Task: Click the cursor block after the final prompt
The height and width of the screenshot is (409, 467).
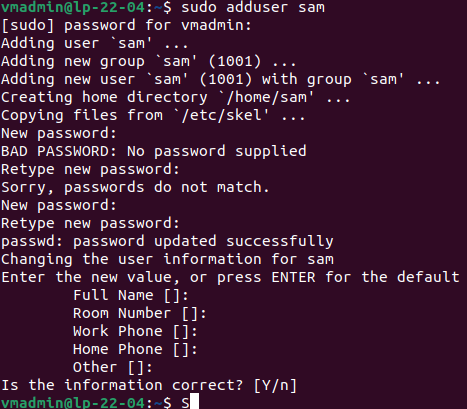Action: (x=194, y=402)
